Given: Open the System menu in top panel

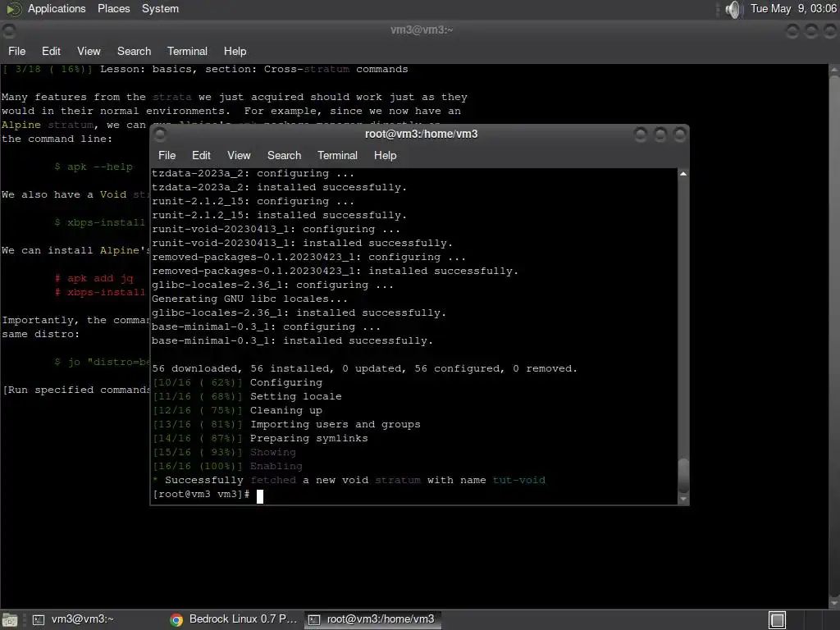Looking at the screenshot, I should [160, 8].
